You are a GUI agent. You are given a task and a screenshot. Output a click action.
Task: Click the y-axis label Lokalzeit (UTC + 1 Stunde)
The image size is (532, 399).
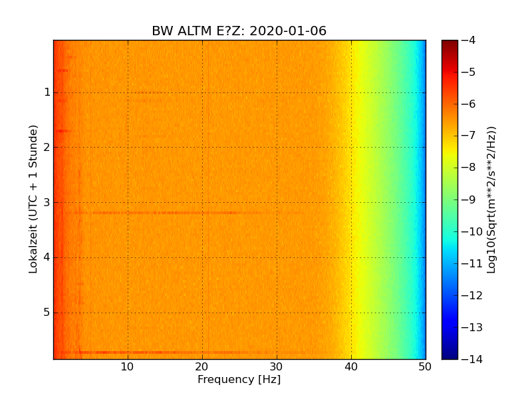33,199
